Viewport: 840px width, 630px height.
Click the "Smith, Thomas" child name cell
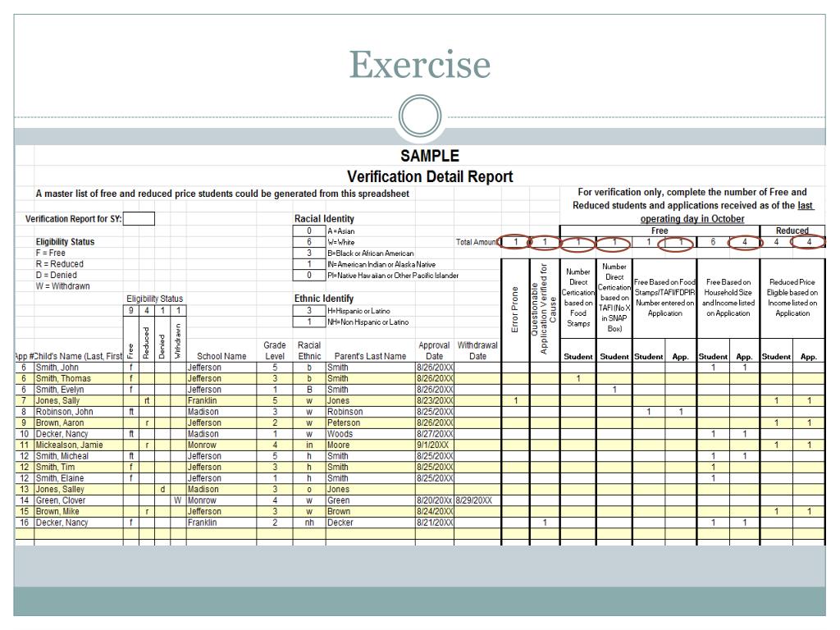tap(78, 379)
